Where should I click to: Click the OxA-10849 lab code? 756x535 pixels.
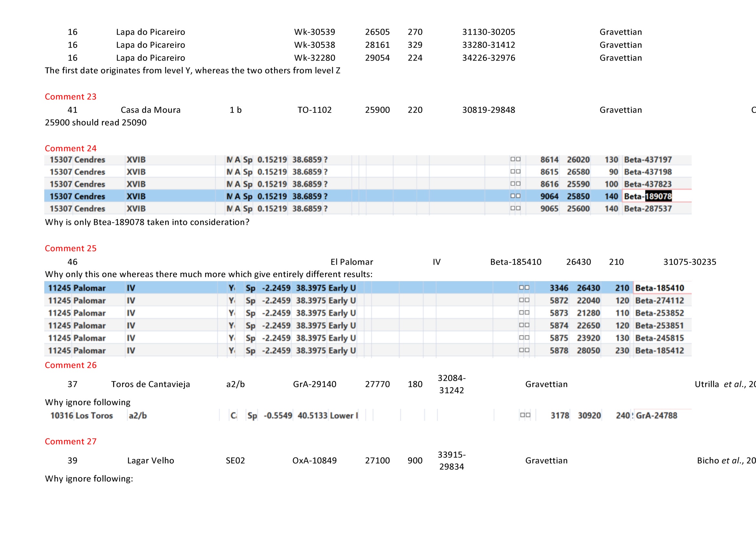(x=314, y=460)
